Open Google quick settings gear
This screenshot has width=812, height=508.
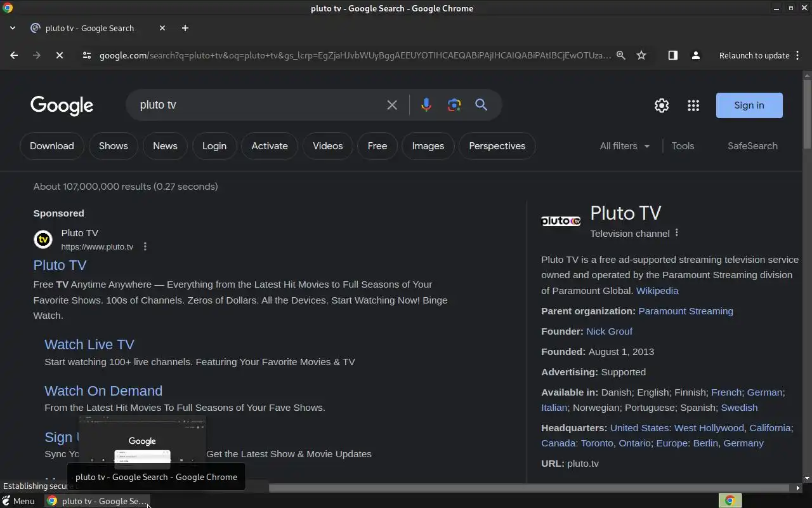(662, 105)
